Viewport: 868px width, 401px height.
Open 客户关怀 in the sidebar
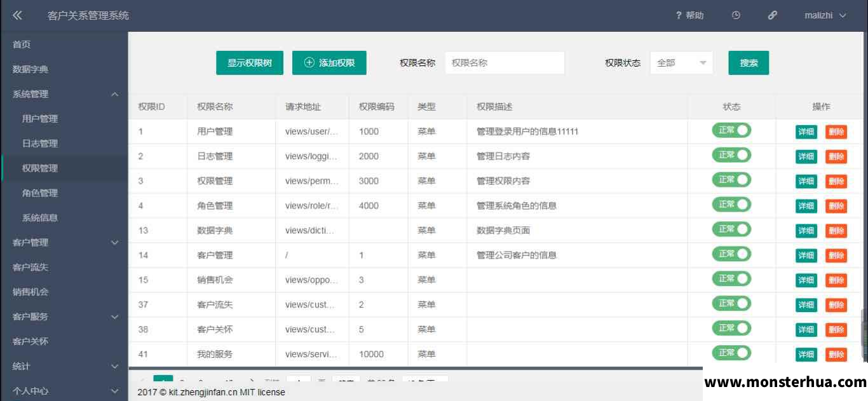tap(64, 342)
